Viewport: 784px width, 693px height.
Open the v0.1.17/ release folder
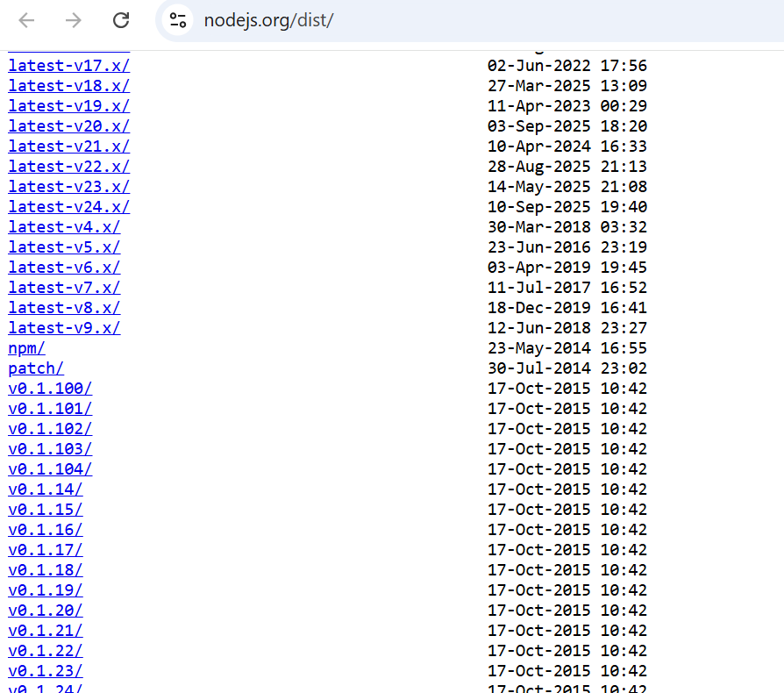(x=46, y=549)
